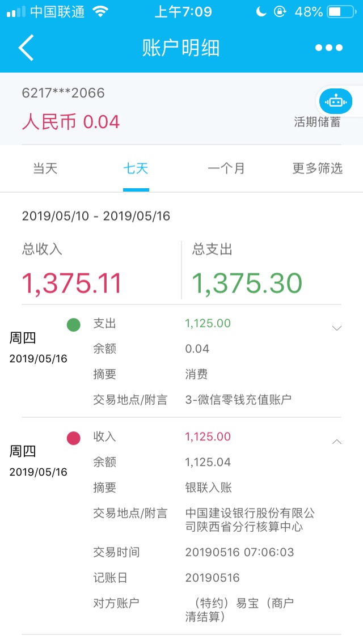Image resolution: width=363 pixels, height=644 pixels.
Task: Tap transaction time 20190516 07:06:03
Action: pyautogui.click(x=240, y=552)
